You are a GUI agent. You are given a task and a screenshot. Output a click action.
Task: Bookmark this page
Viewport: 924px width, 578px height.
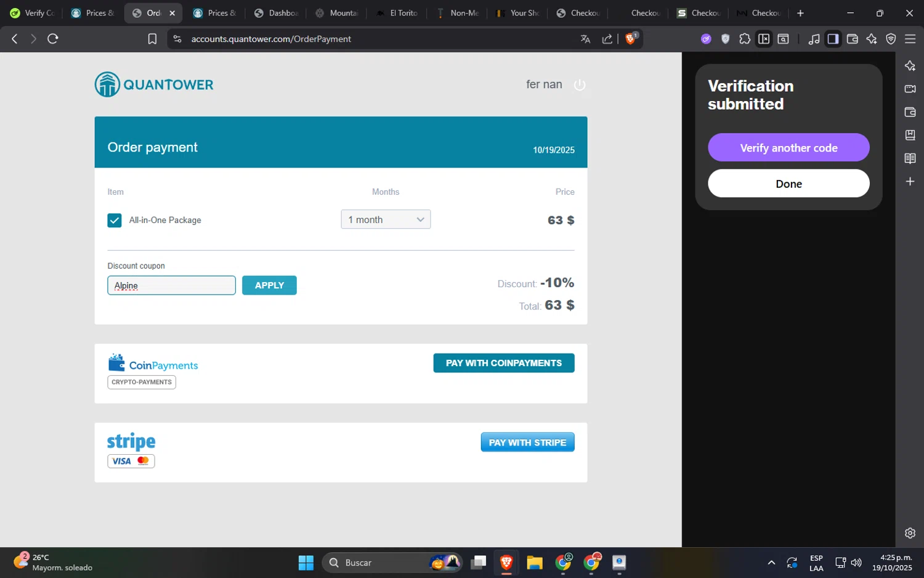[152, 39]
